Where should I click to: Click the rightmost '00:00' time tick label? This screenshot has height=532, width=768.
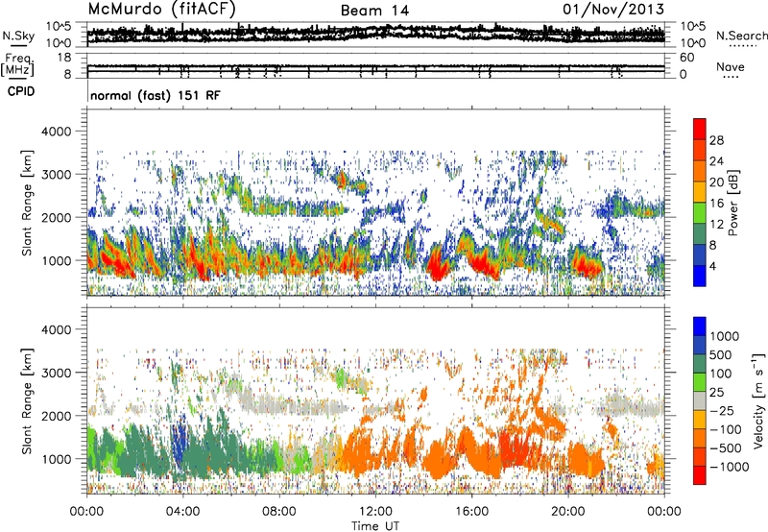664,512
